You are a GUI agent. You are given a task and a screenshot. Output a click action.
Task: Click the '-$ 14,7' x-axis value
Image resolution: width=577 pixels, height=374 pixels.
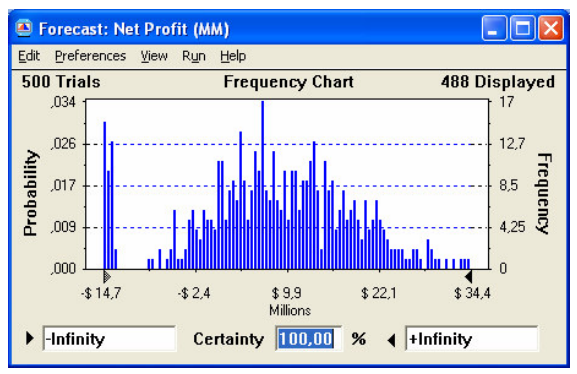[101, 293]
